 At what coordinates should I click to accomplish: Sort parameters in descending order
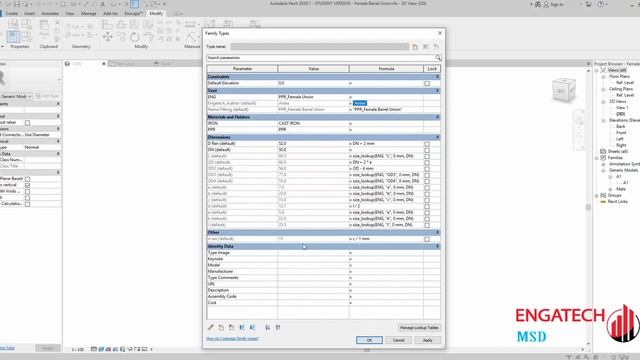click(278, 327)
